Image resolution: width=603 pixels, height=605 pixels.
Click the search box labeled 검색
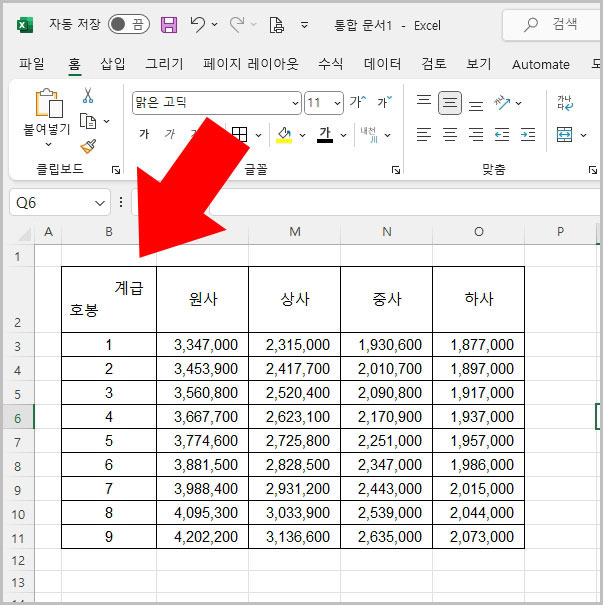[x=552, y=25]
